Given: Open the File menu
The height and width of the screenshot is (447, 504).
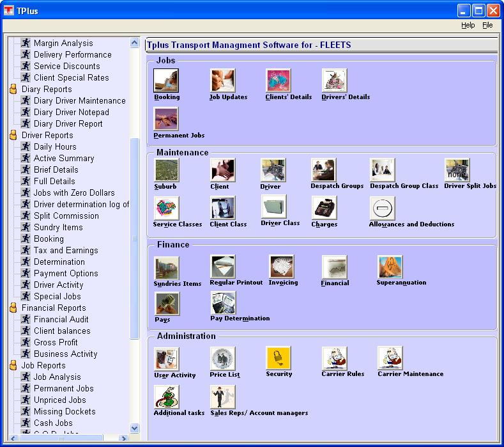Looking at the screenshot, I should coord(487,25).
